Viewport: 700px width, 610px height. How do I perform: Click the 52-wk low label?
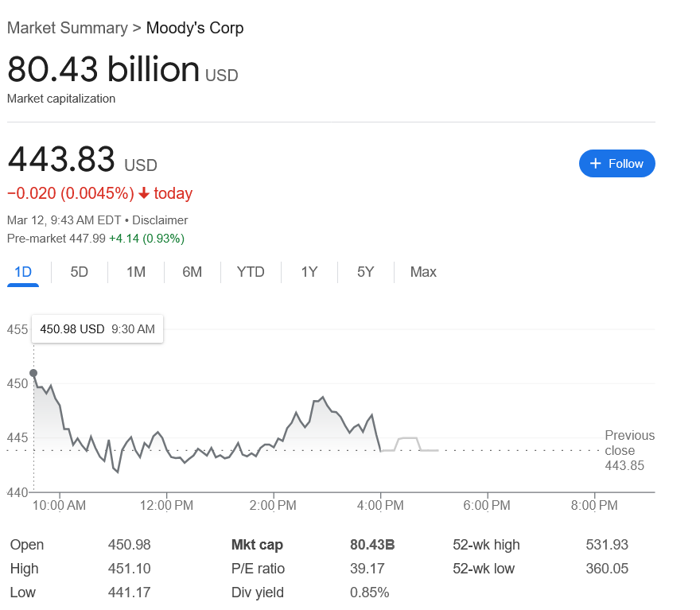pos(484,569)
